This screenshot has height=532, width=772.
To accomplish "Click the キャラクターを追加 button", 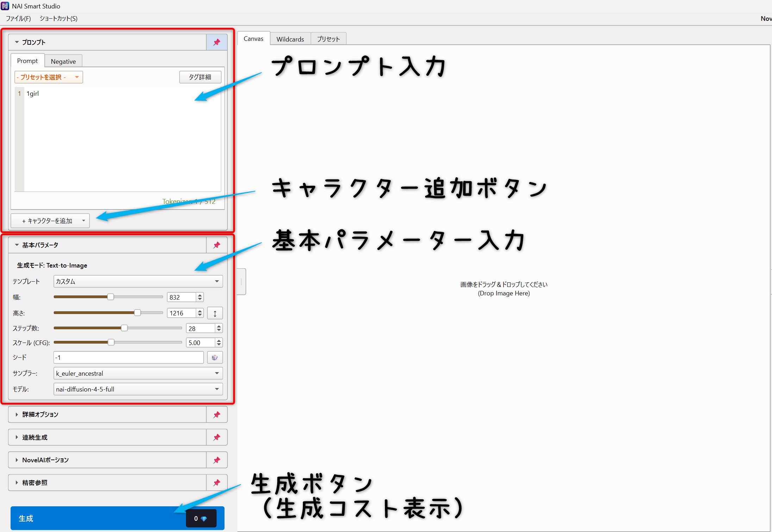I will click(x=47, y=220).
